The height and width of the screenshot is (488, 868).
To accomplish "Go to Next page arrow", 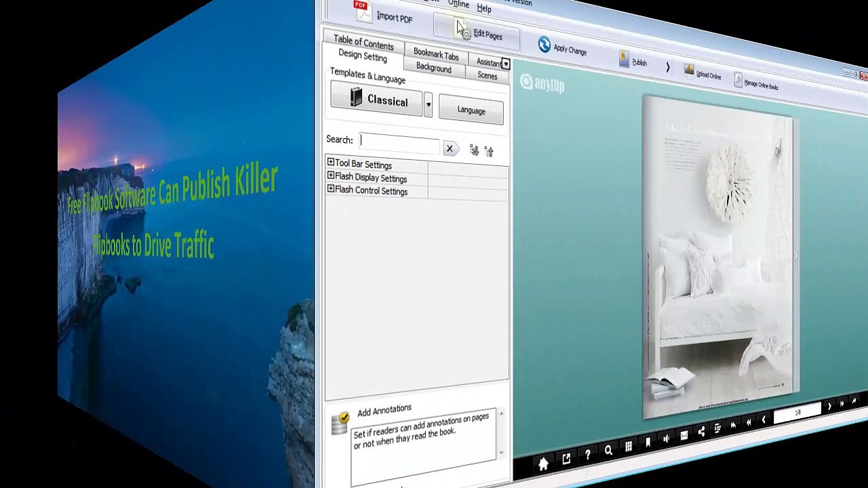I will pyautogui.click(x=829, y=407).
